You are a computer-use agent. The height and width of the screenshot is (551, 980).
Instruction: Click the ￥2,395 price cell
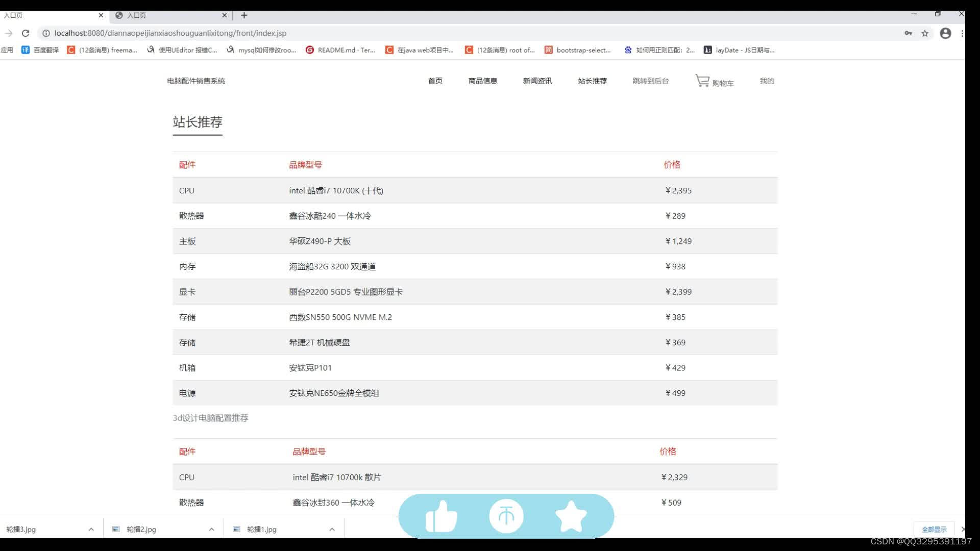pyautogui.click(x=678, y=191)
